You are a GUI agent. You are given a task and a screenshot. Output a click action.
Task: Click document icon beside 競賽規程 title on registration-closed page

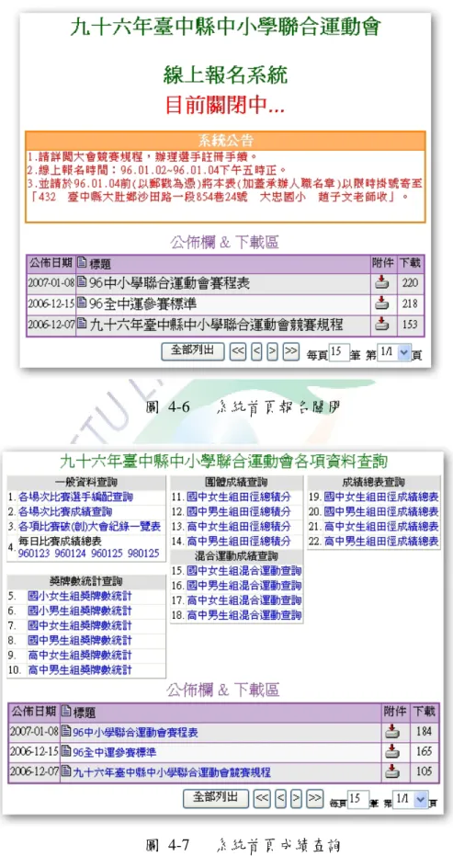pyautogui.click(x=82, y=324)
